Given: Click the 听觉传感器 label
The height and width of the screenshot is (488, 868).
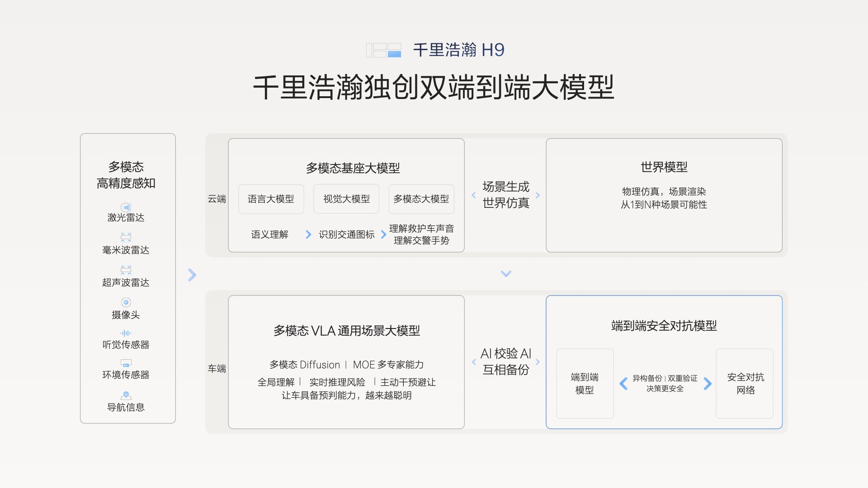Looking at the screenshot, I should coord(126,345).
